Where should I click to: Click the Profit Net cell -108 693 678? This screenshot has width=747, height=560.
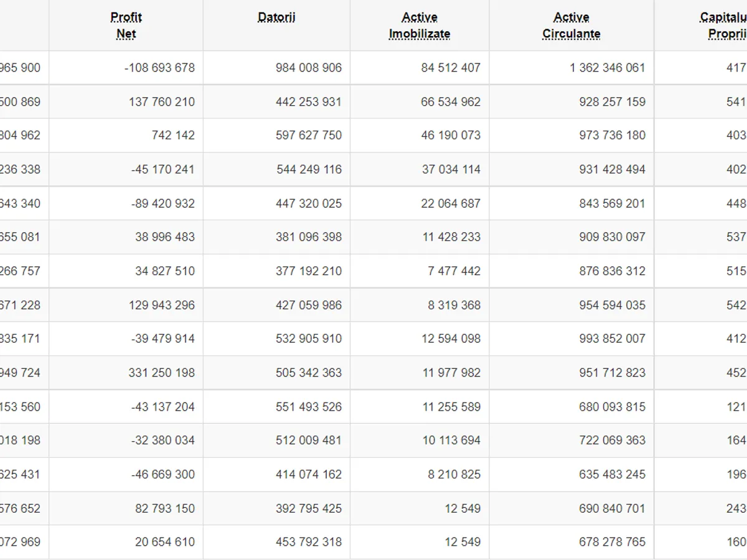tap(159, 68)
